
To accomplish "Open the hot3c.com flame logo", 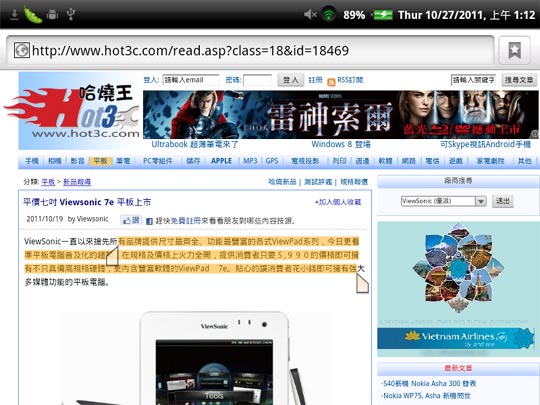I will 72,111.
